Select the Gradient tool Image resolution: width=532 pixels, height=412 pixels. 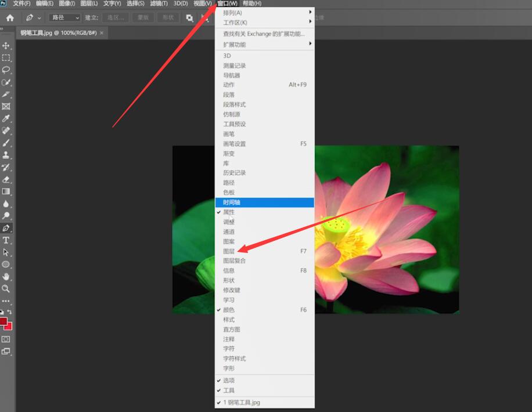(6, 191)
